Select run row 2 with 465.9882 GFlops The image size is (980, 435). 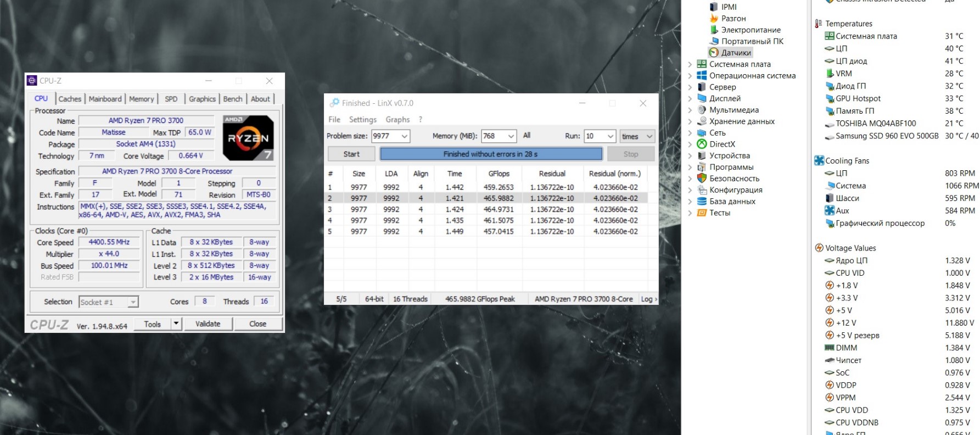tap(486, 198)
